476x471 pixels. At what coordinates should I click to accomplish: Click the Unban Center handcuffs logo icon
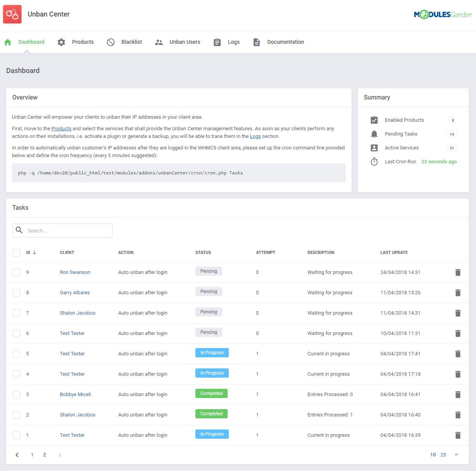point(12,14)
